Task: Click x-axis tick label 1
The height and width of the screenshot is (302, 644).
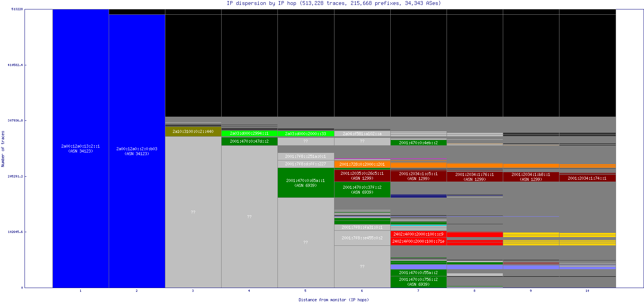Action: click(x=80, y=291)
